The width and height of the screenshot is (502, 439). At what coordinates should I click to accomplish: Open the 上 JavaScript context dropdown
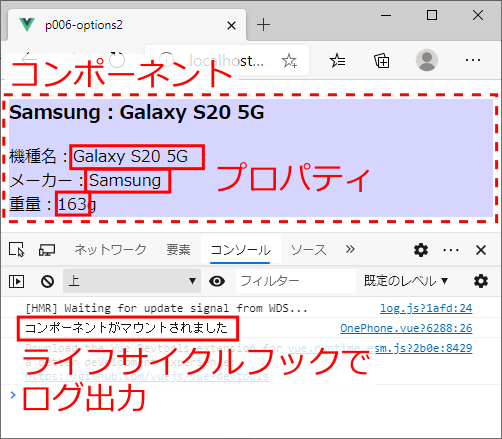point(132,281)
